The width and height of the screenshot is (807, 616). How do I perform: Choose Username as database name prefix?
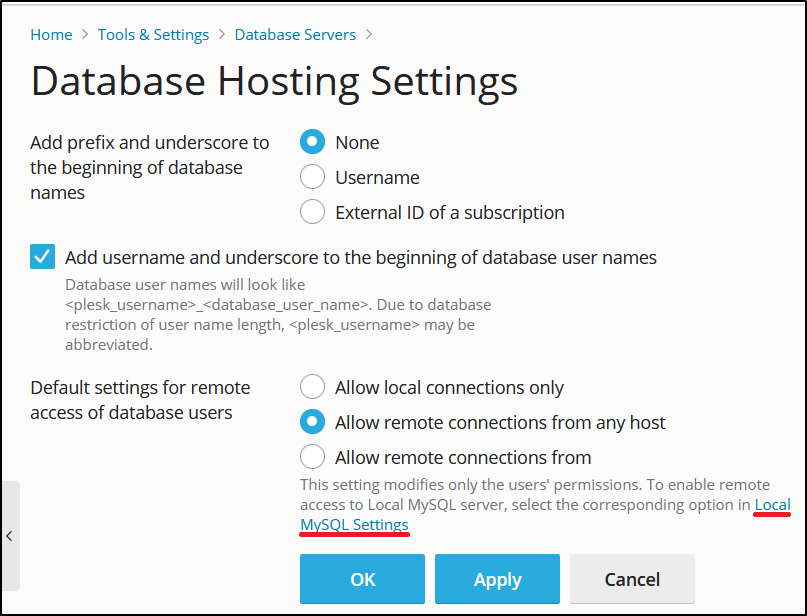(313, 177)
